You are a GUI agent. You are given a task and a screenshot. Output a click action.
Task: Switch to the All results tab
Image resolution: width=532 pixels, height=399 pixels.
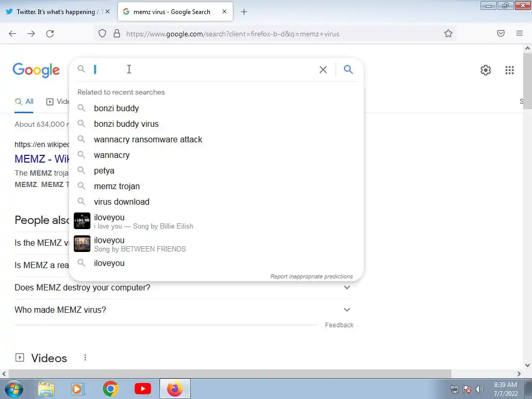pyautogui.click(x=24, y=101)
